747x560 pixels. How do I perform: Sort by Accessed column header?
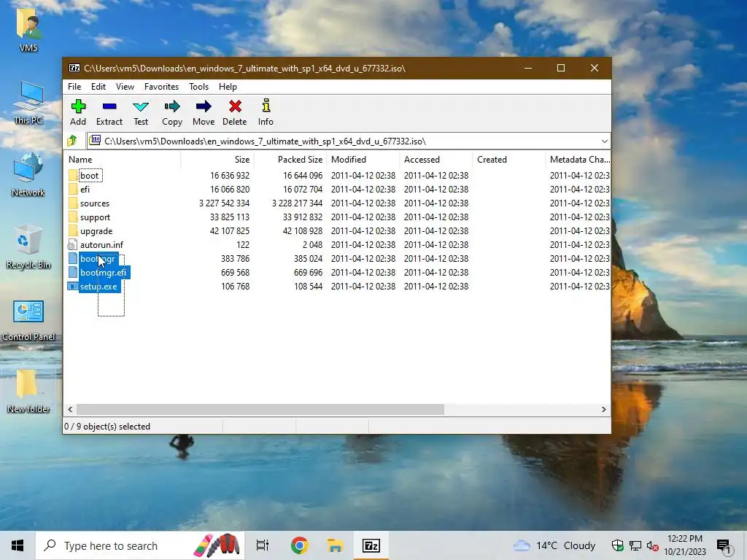pos(436,160)
